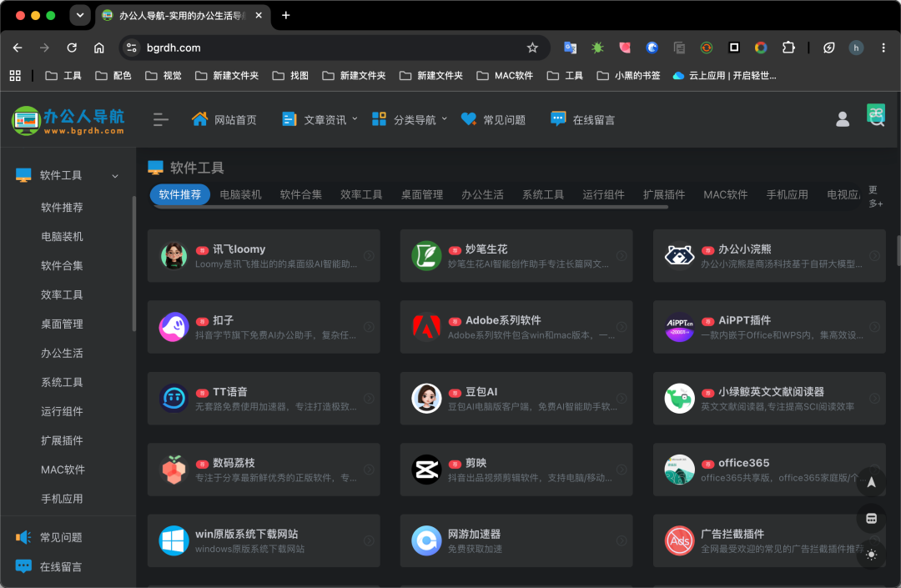
Task: Open the 剪映 CapCut icon
Action: (x=426, y=469)
